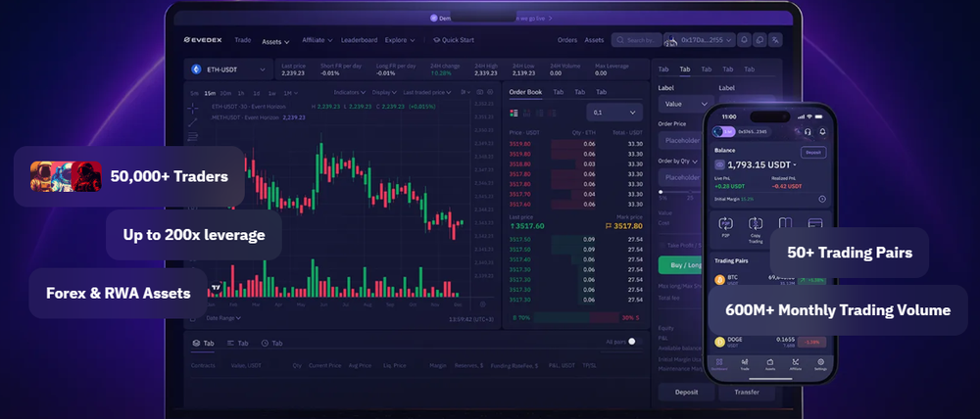Click the 3517.40 bid price row
Viewport: 980px width, 419px height.
coord(575,259)
